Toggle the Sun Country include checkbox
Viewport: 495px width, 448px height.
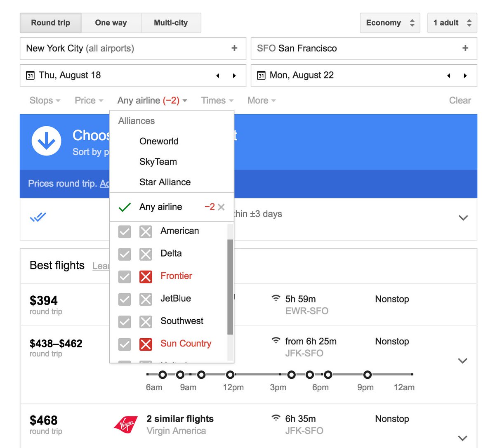pyautogui.click(x=125, y=344)
